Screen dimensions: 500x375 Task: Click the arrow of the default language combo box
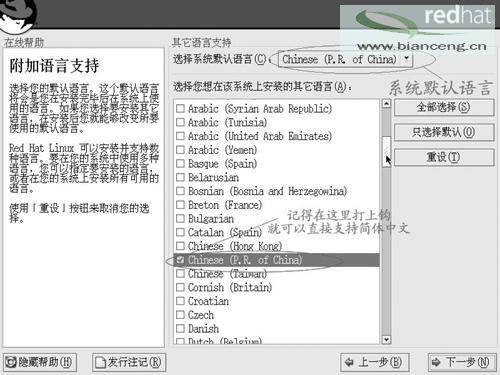[x=406, y=58]
